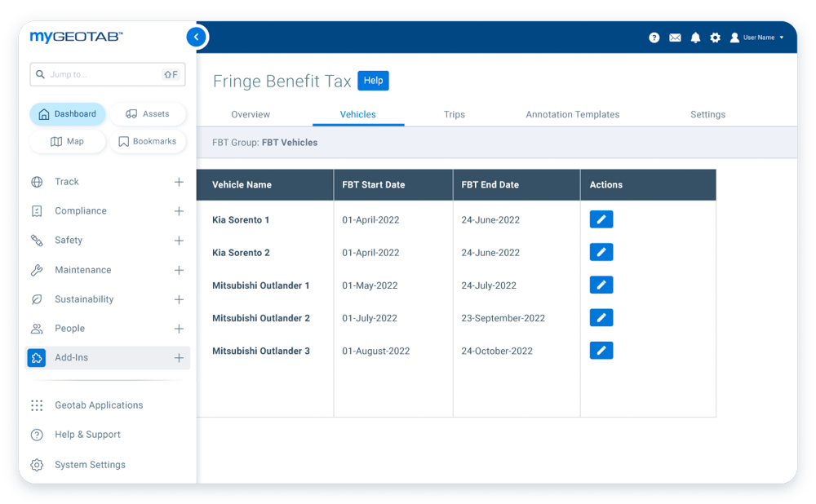This screenshot has height=504, width=816.
Task: Click the blue Help button
Action: 373,81
